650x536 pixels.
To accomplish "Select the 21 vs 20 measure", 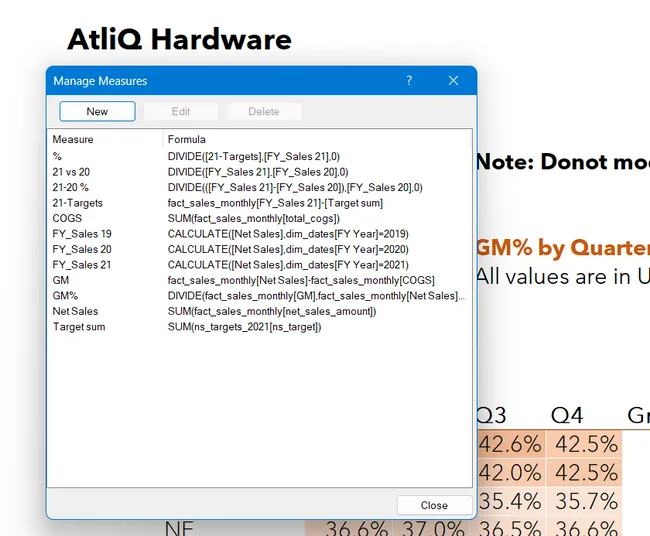I will pyautogui.click(x=71, y=171).
